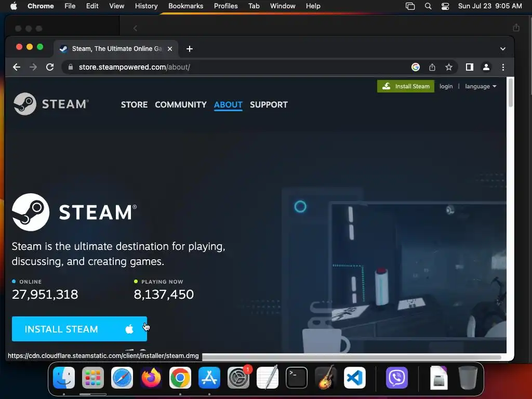The width and height of the screenshot is (532, 399).
Task: Open Firefox from the dock
Action: pyautogui.click(x=151, y=378)
